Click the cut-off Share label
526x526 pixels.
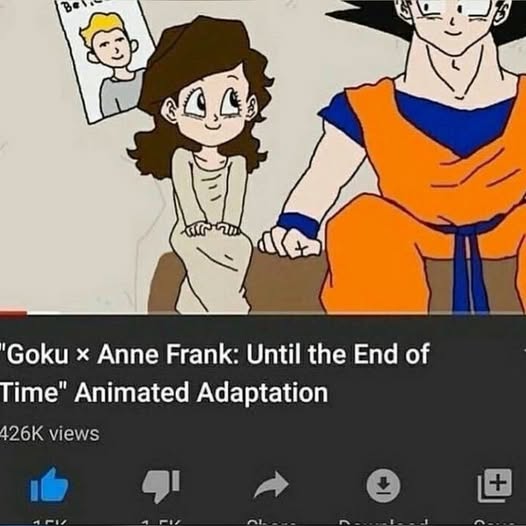tap(271, 523)
